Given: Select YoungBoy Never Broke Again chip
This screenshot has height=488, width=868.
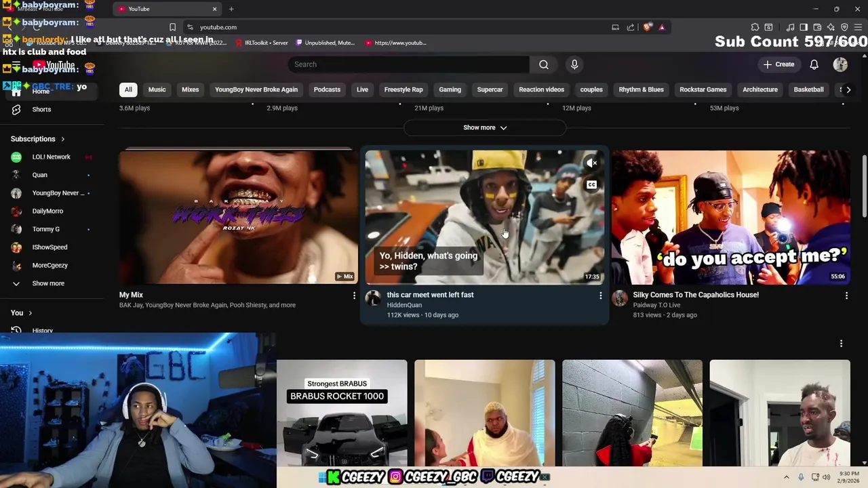Looking at the screenshot, I should pyautogui.click(x=256, y=89).
